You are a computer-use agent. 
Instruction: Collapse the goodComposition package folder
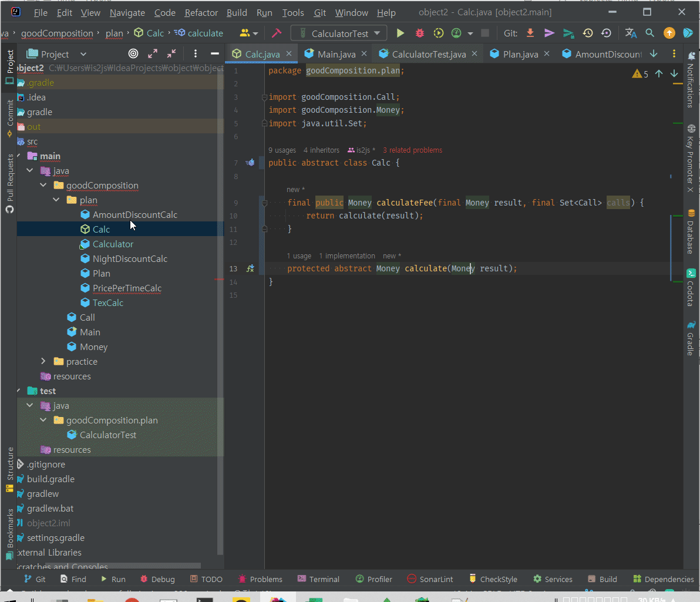pyautogui.click(x=43, y=186)
